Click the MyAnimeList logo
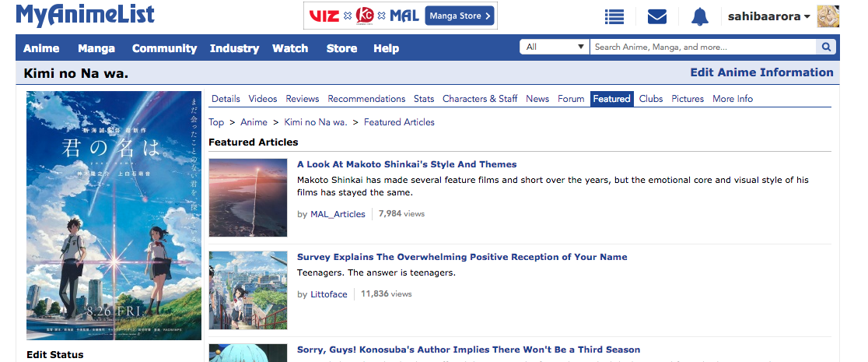 click(x=85, y=15)
